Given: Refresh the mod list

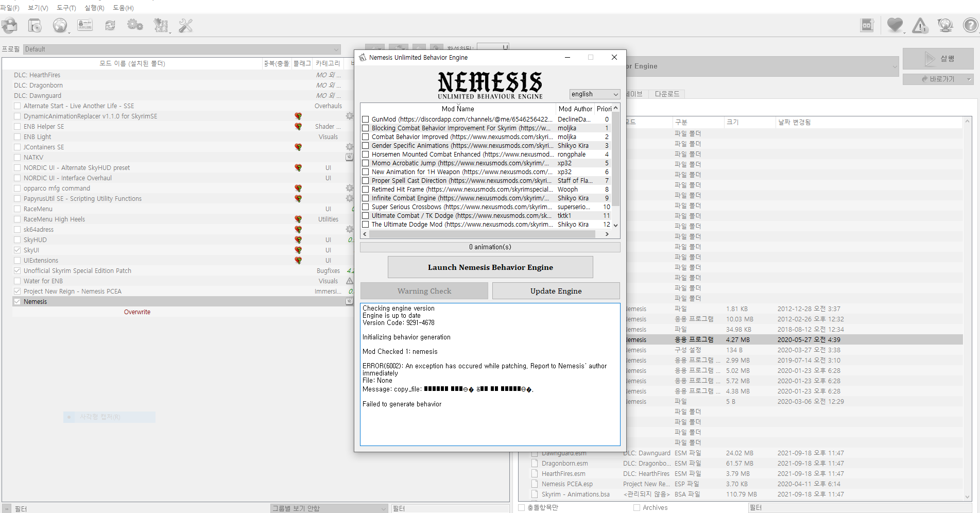Looking at the screenshot, I should pos(110,25).
